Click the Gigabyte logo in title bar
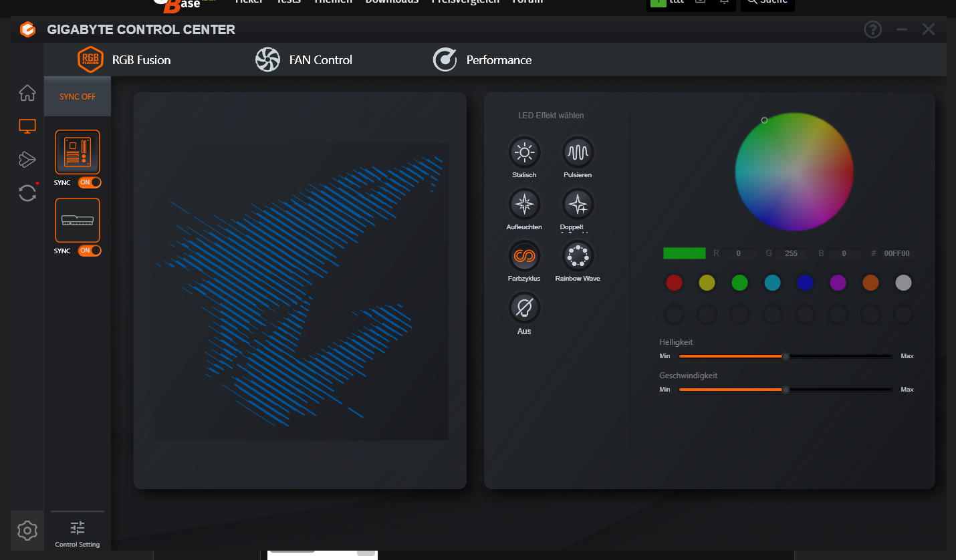Viewport: 956px width, 560px height. point(27,29)
